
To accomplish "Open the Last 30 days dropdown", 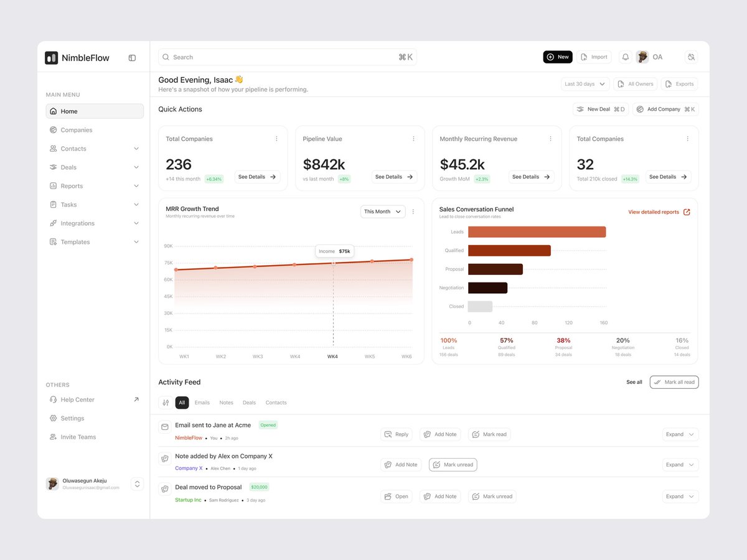I will (x=585, y=84).
